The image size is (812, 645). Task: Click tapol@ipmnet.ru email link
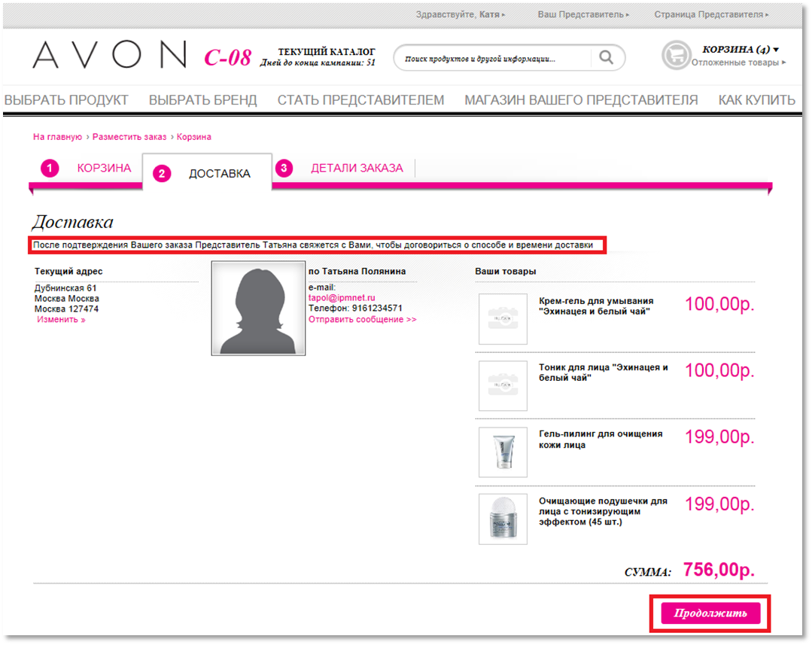342,298
